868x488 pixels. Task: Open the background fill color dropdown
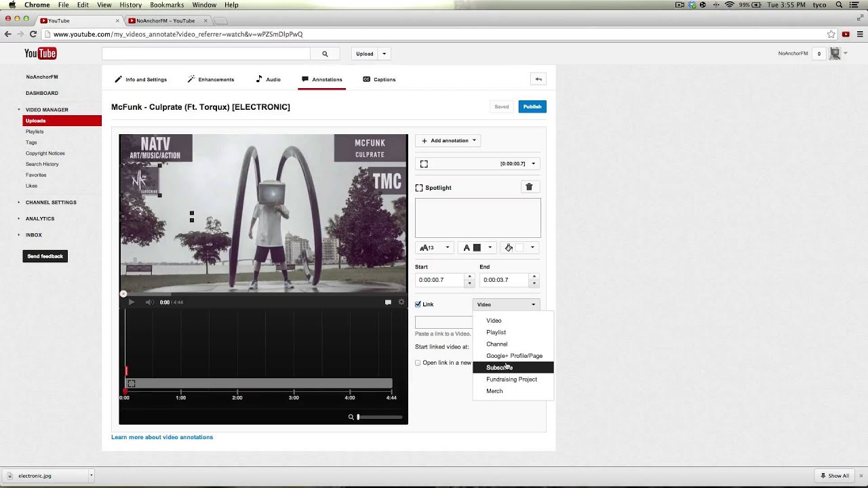click(520, 247)
